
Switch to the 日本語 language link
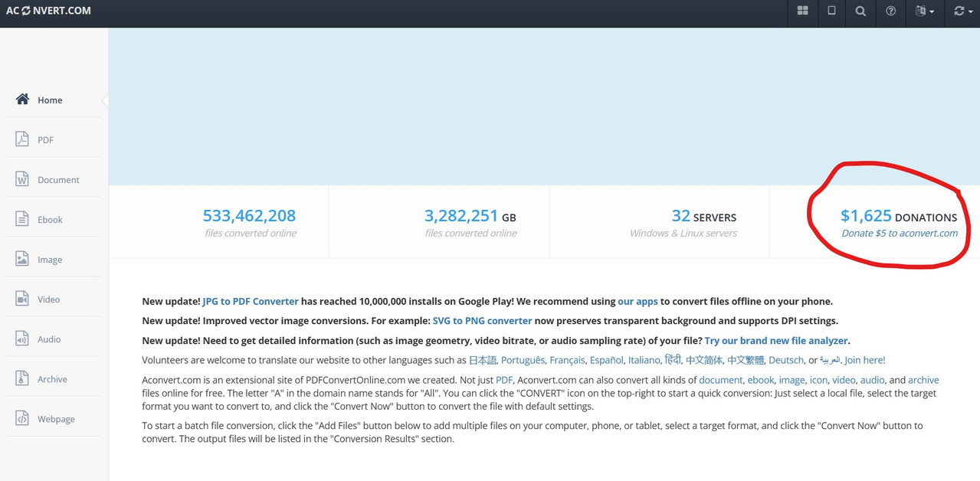(482, 360)
